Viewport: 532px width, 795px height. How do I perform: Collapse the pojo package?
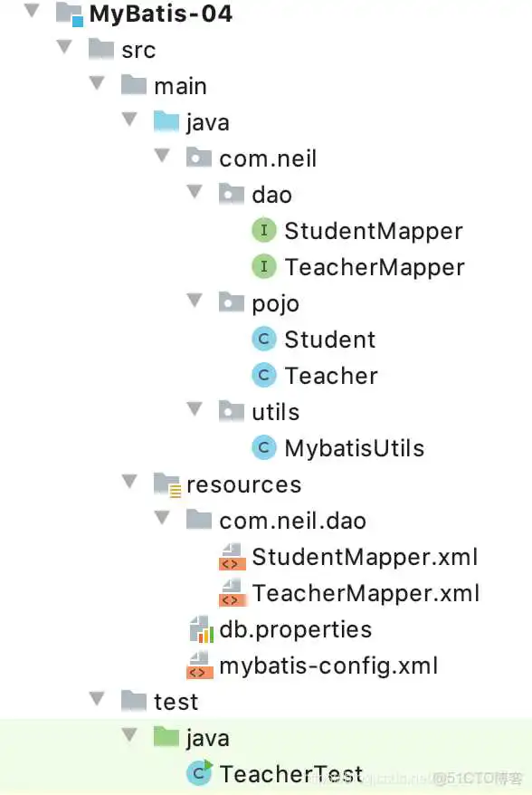(194, 302)
